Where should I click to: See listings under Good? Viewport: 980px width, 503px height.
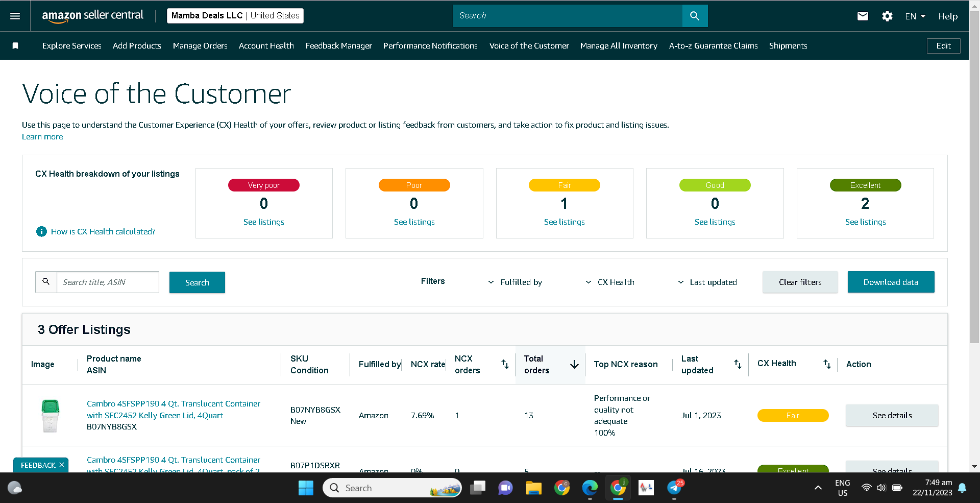click(715, 222)
